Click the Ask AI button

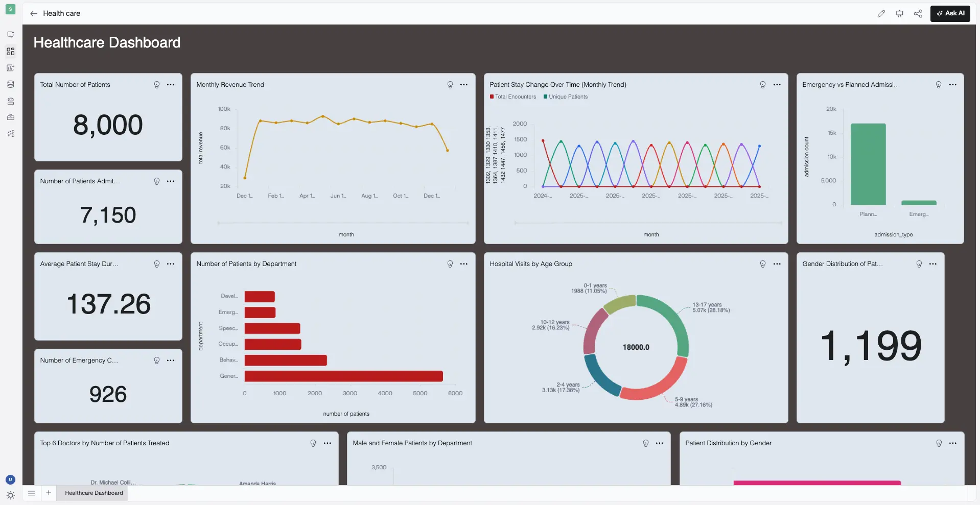[950, 14]
